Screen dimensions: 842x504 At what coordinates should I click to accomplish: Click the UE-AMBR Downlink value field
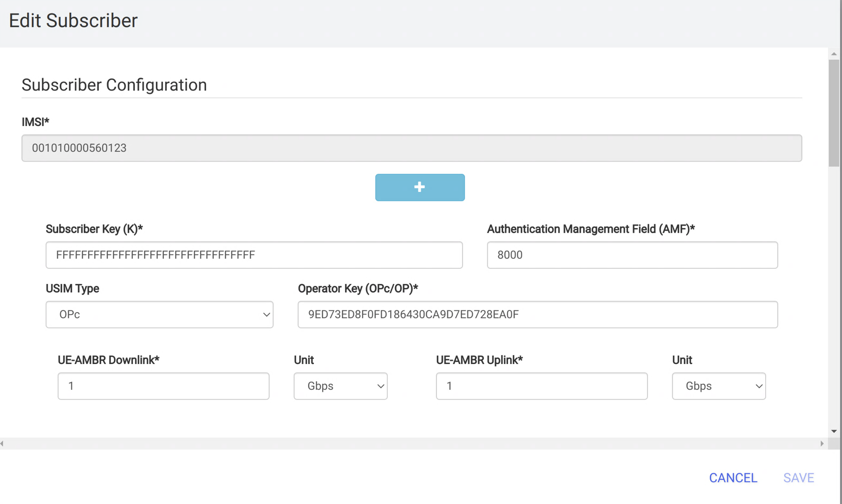[163, 386]
